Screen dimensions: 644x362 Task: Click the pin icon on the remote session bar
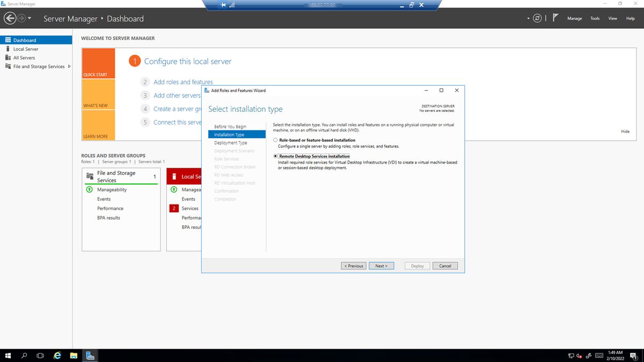223,5
